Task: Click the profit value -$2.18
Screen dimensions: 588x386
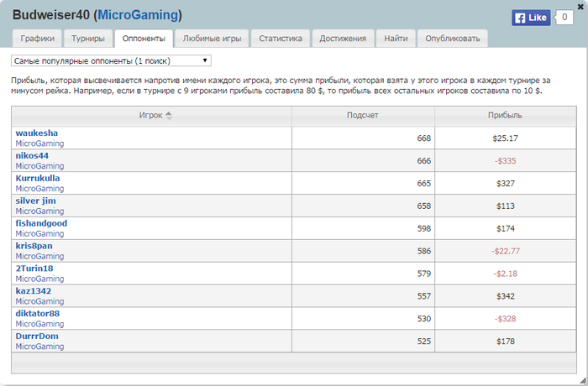Action: (x=505, y=274)
